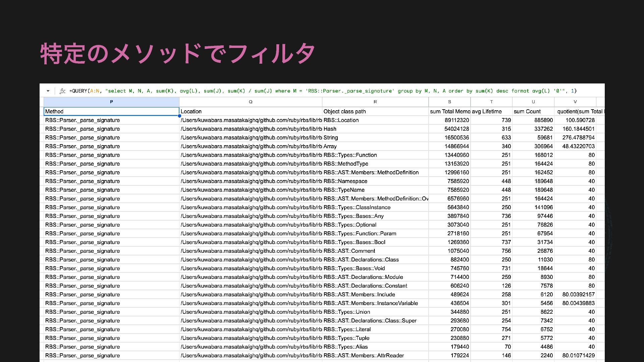Select the RBS::AST::Declarations::Module cell
The width and height of the screenshot is (644, 362).
coord(375,277)
